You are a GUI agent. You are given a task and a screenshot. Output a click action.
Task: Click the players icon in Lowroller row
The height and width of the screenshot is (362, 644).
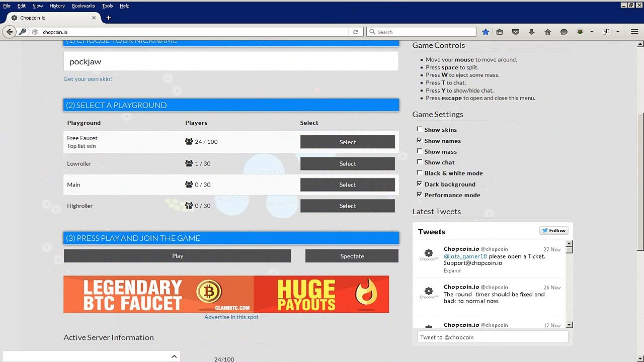click(x=189, y=163)
